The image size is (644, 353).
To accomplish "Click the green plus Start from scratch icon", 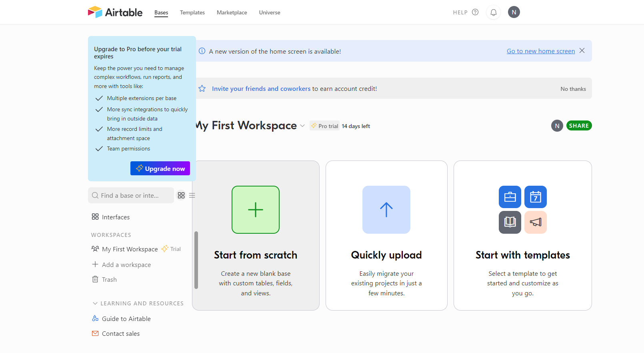I will coord(256,210).
